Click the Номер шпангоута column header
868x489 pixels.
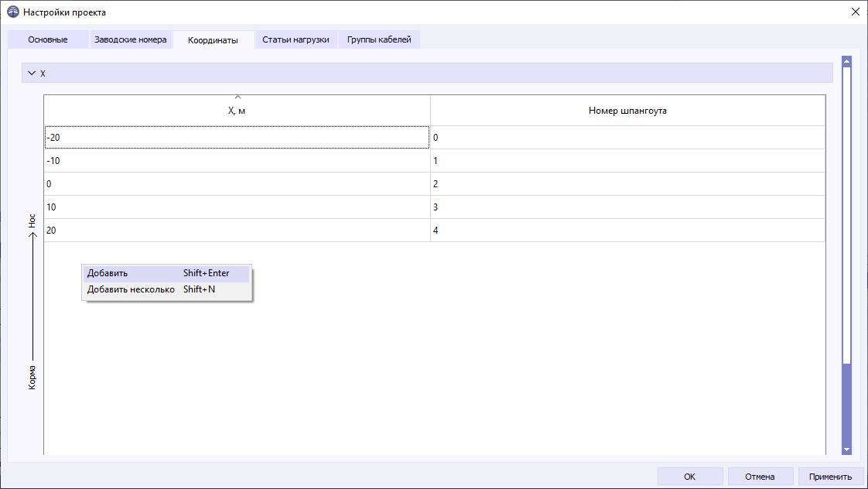pos(628,110)
